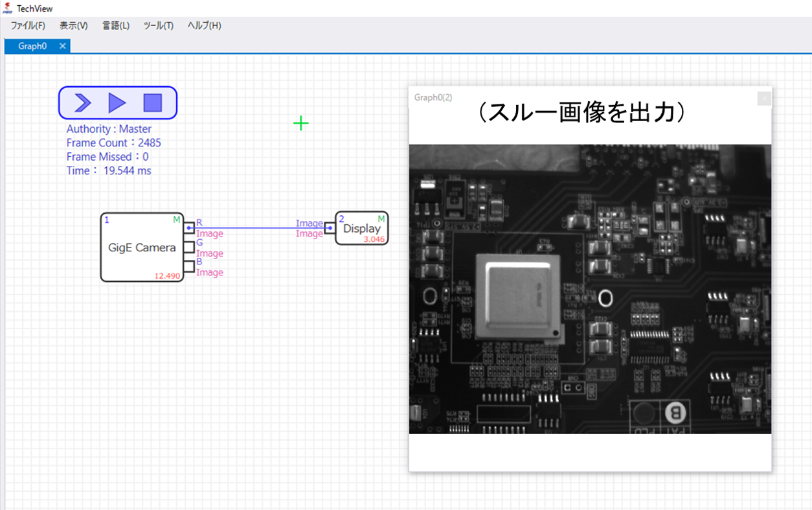This screenshot has width=812, height=510.
Task: Trigger single step with the double-arrow icon
Action: [x=83, y=102]
